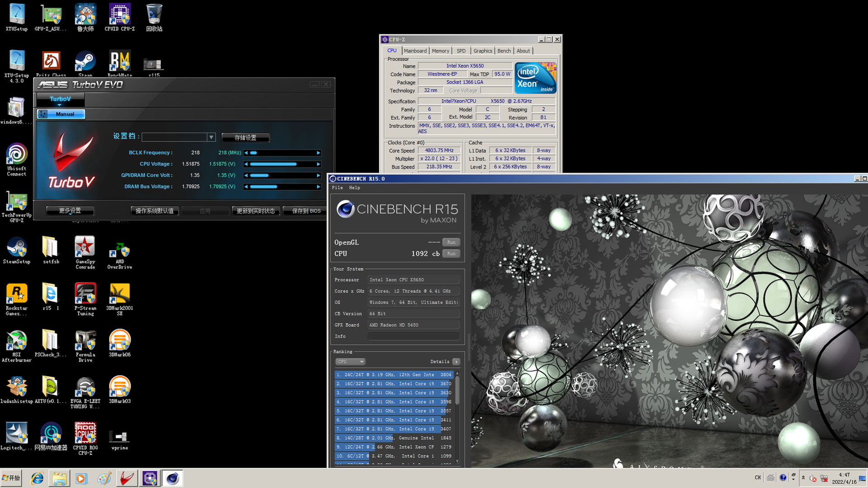Expand 更多设置 in TurboV
Image resolution: width=868 pixels, height=488 pixels.
70,211
